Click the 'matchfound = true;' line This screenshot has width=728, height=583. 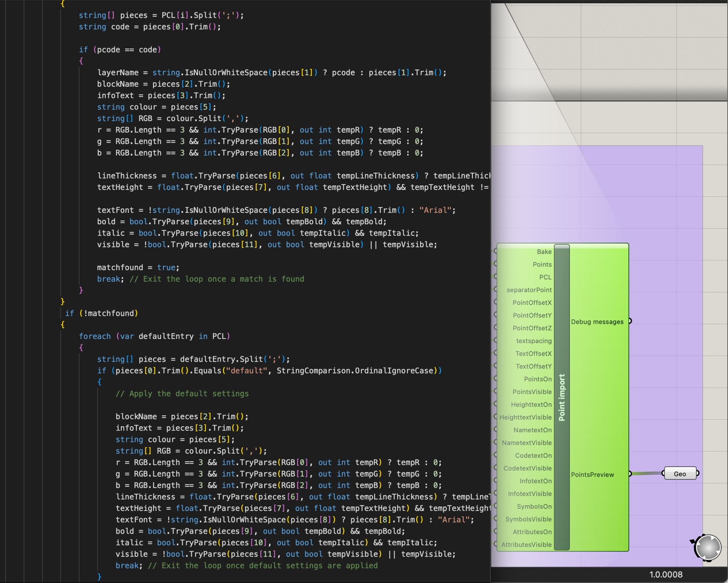[x=138, y=267]
